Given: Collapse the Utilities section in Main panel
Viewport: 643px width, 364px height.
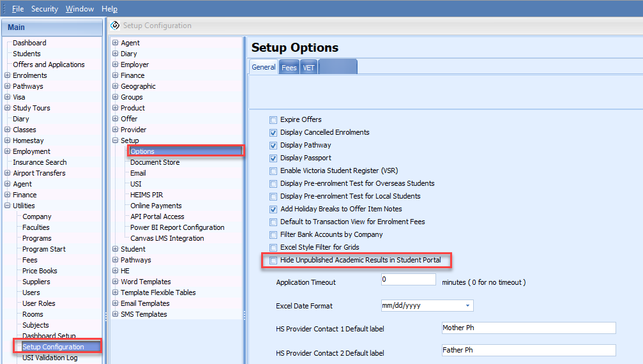Looking at the screenshot, I should point(8,206).
